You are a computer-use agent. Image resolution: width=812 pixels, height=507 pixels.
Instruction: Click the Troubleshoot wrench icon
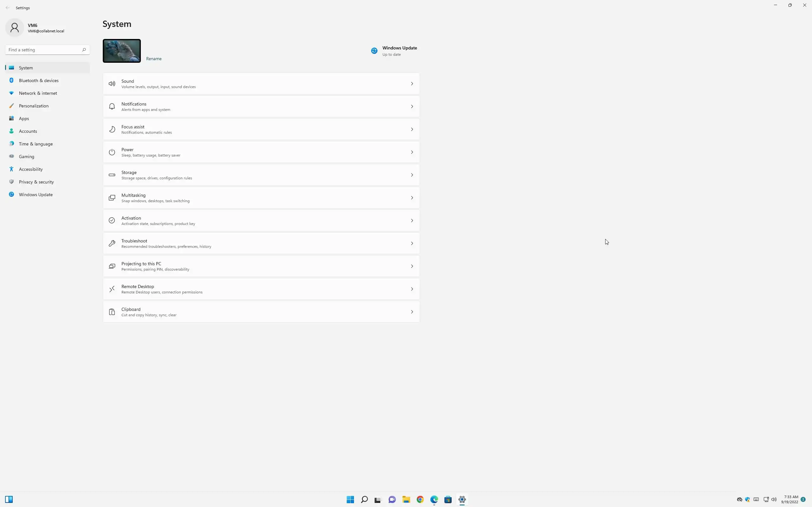click(112, 243)
